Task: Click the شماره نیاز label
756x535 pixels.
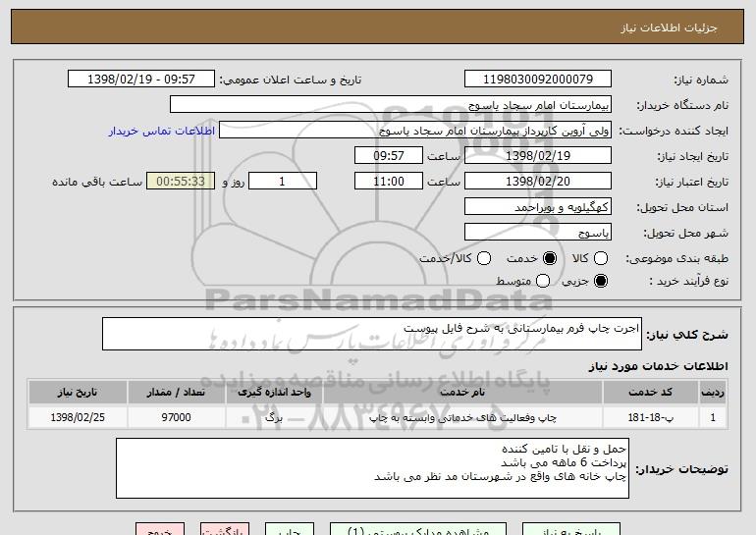Action: tap(701, 80)
